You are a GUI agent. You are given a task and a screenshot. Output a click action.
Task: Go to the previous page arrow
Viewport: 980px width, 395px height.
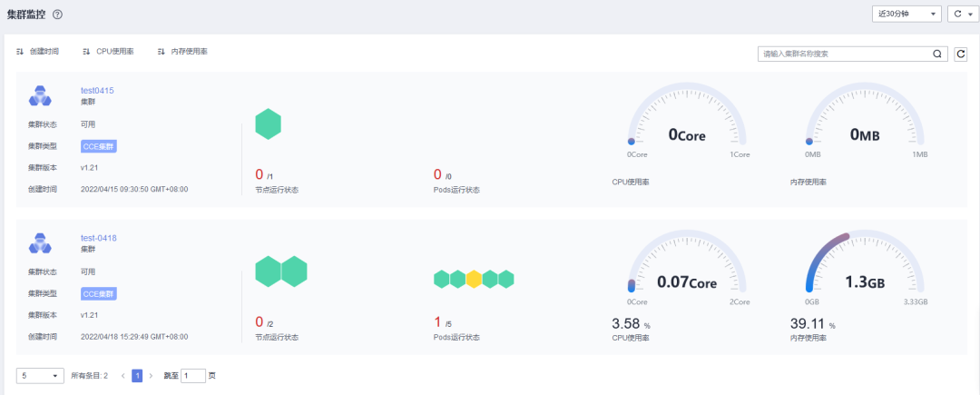[123, 376]
